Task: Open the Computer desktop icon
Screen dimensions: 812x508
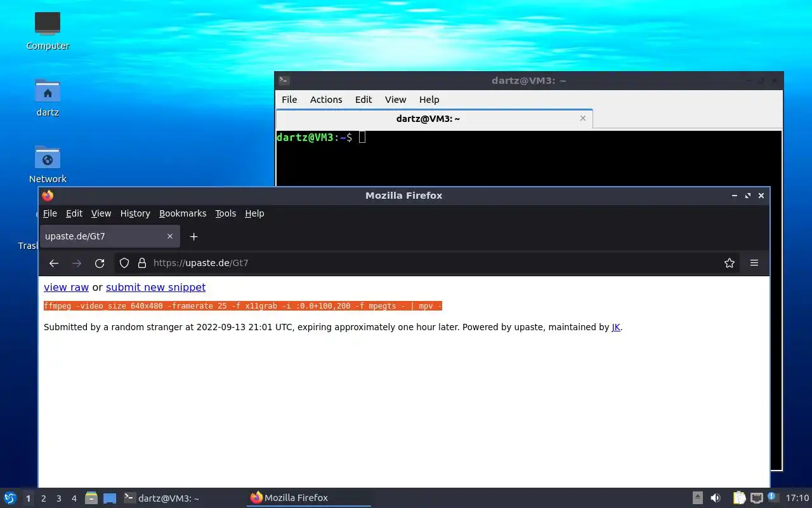Action: pos(48,30)
